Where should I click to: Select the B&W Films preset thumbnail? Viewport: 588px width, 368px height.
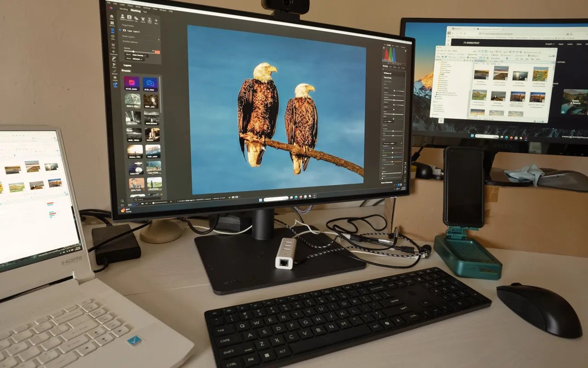point(133,118)
